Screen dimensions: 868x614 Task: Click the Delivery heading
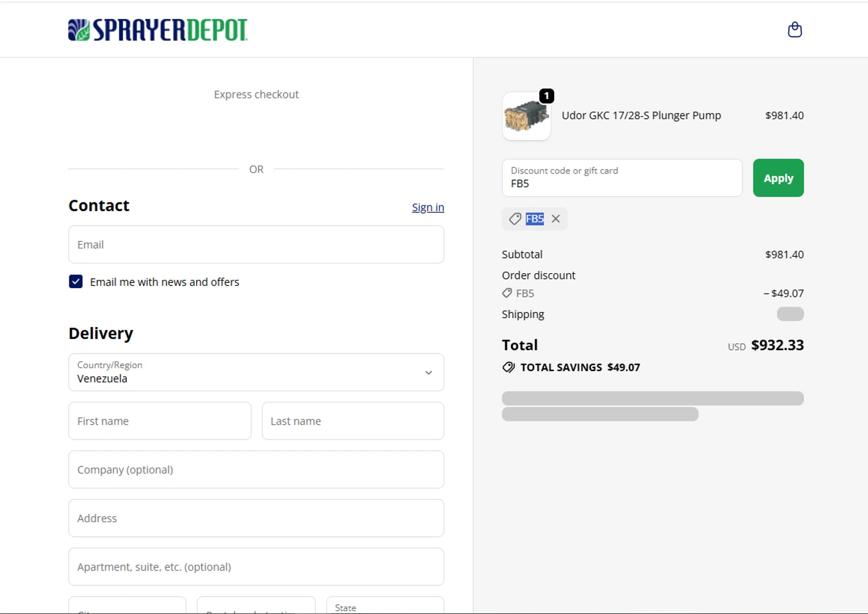(101, 333)
